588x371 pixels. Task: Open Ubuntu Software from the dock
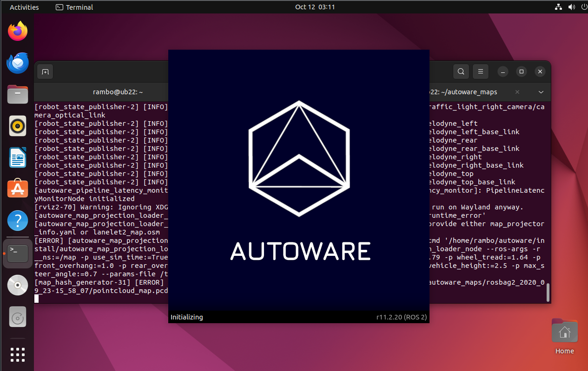pos(18,189)
